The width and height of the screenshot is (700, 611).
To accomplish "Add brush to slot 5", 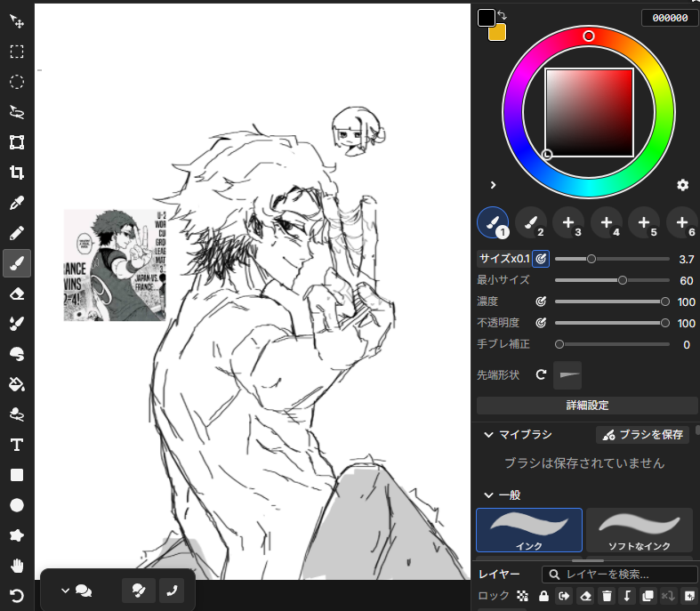I will (x=644, y=222).
